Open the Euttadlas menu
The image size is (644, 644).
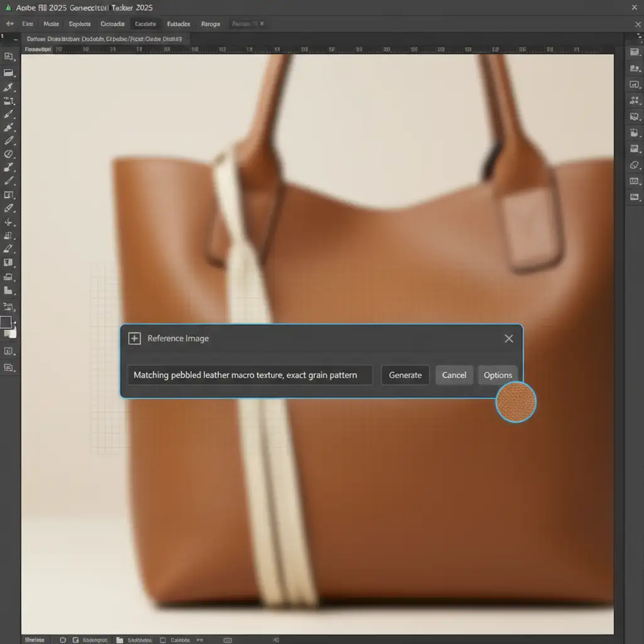coord(178,24)
